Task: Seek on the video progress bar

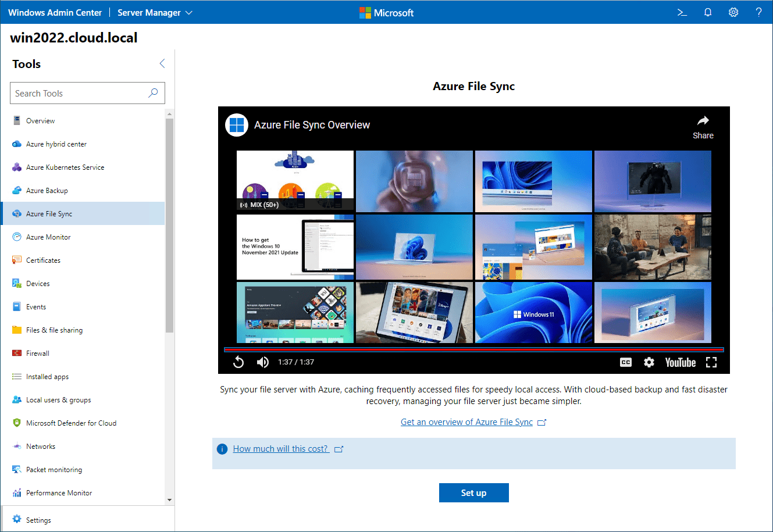Action: [x=473, y=349]
